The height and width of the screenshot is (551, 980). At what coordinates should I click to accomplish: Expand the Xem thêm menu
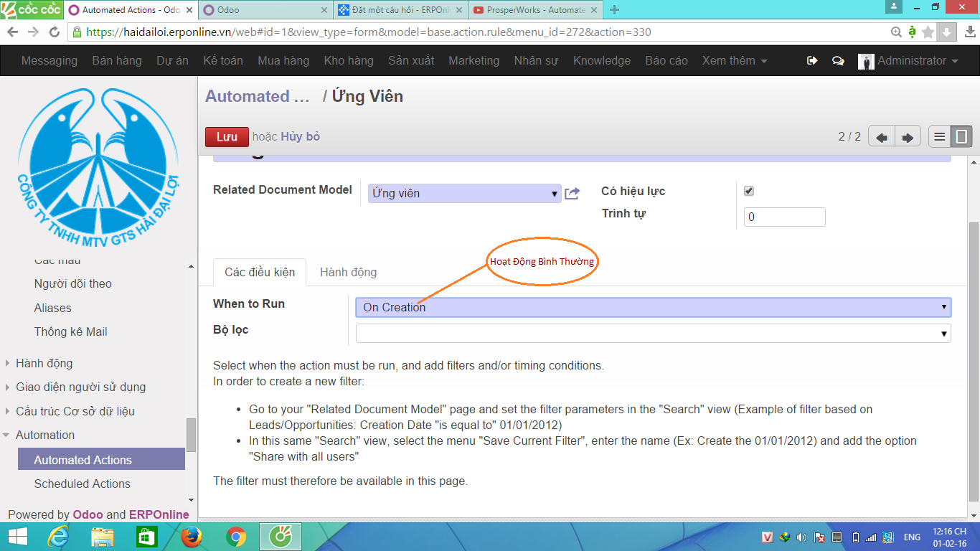(x=735, y=61)
